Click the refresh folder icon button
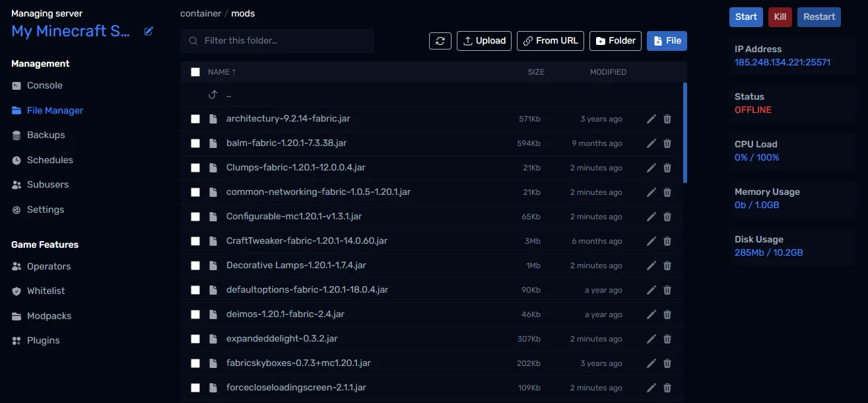The height and width of the screenshot is (403, 868). [440, 41]
